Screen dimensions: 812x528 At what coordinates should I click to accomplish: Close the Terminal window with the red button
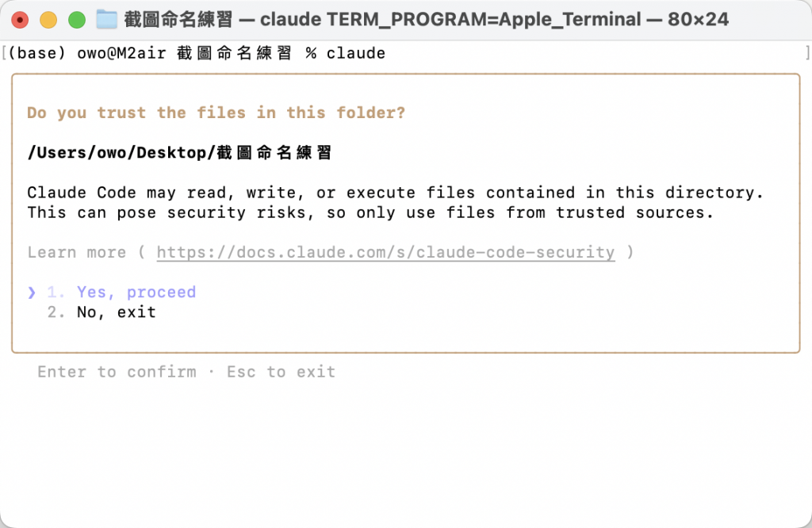20,20
